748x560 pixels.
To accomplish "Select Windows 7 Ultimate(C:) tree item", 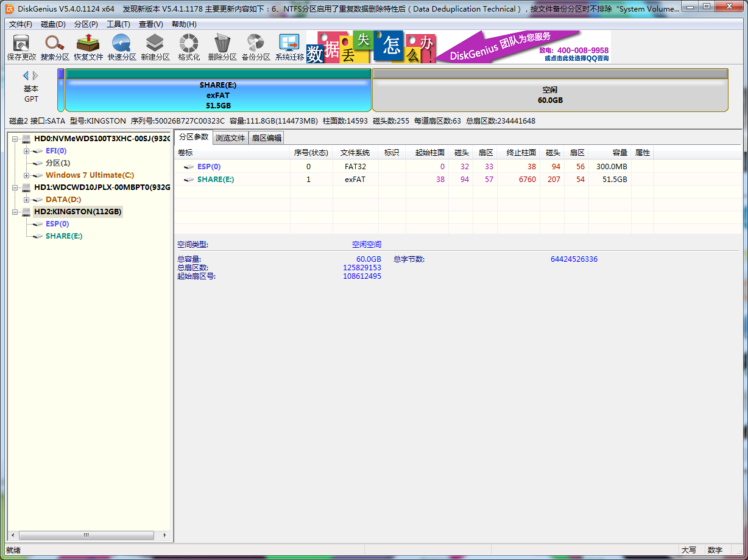I will (x=90, y=175).
